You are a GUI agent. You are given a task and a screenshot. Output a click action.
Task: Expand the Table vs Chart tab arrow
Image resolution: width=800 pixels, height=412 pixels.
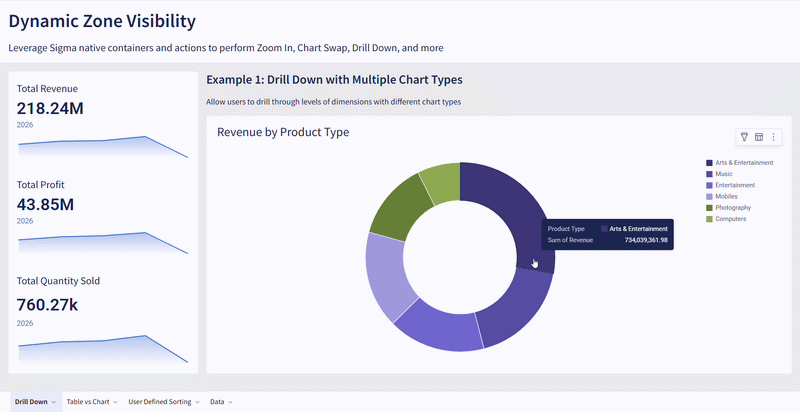116,402
